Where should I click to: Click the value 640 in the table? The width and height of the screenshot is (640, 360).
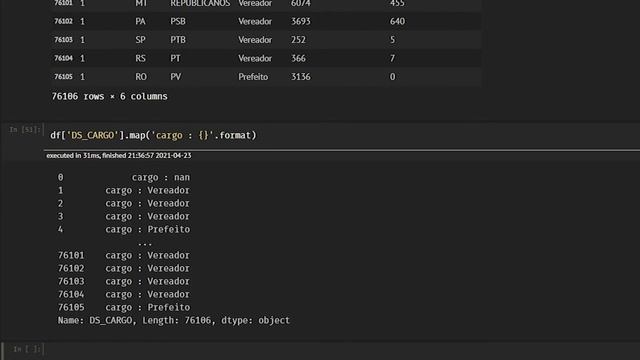click(x=397, y=21)
